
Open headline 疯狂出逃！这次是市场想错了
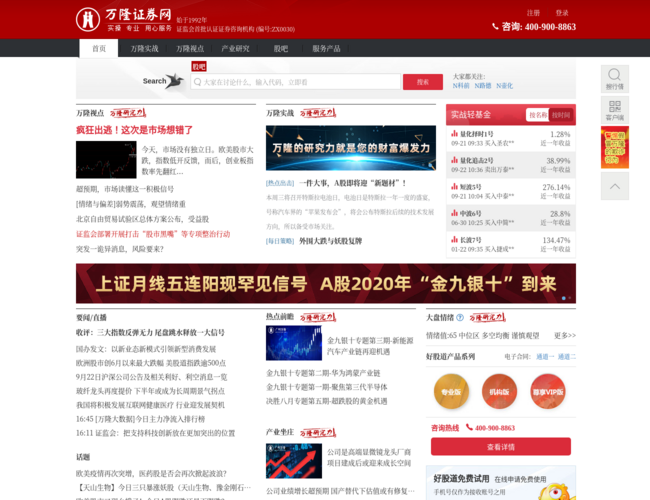[x=134, y=130]
